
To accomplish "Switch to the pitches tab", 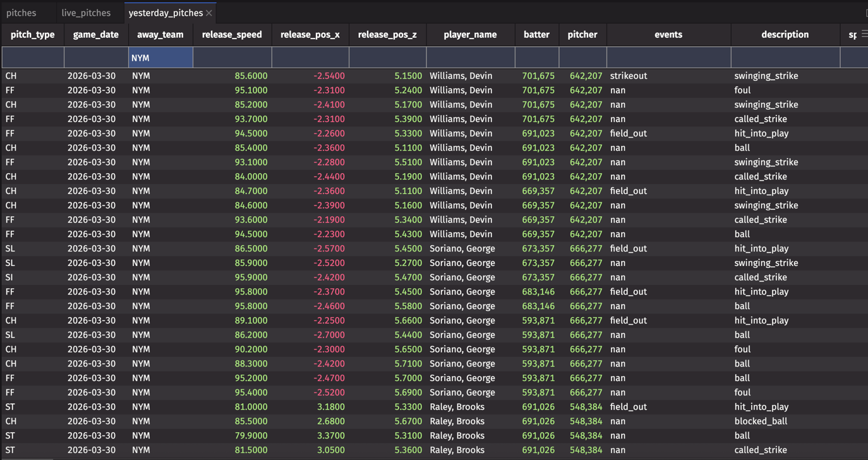I will (21, 13).
